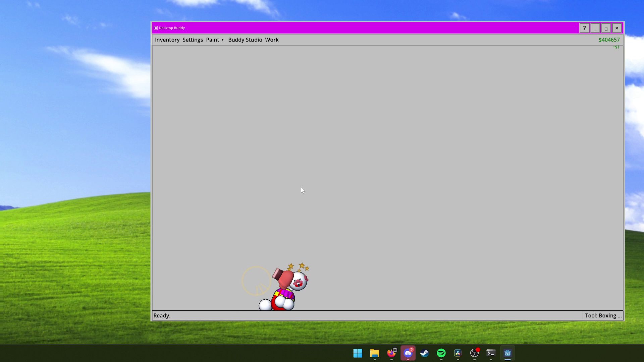Minimize the Desktop Buddy window

click(595, 28)
